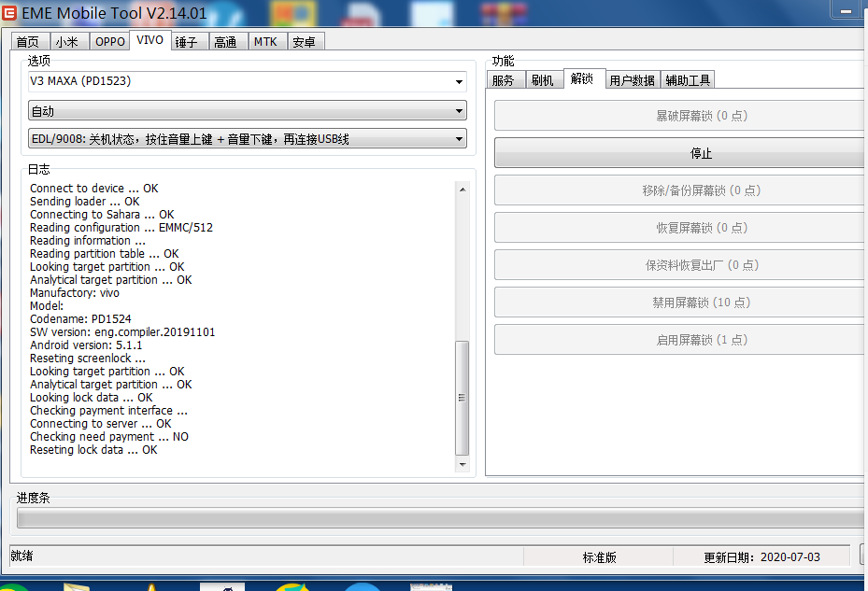Click the 更新日期: 2020-07-03 status entry
Screen dimensions: 868x591
(761, 557)
